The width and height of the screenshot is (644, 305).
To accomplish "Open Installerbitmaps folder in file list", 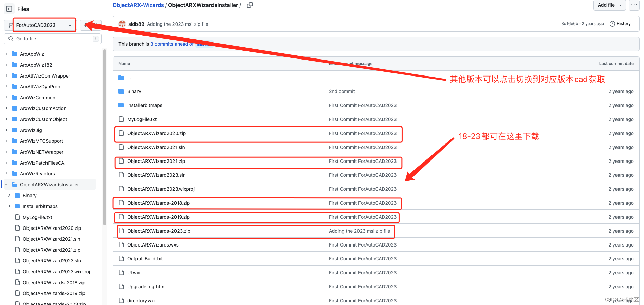I will (145, 105).
